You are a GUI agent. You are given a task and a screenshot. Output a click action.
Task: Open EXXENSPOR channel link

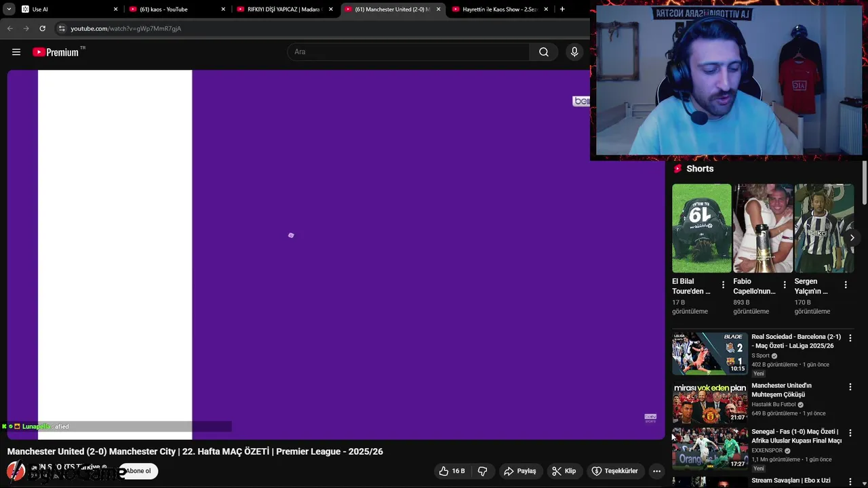coord(767,451)
